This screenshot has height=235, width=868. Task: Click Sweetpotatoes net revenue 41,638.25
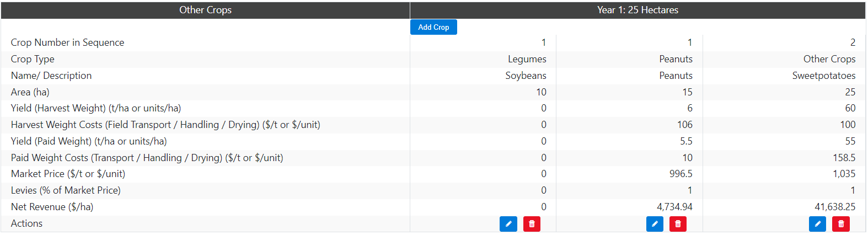point(835,207)
